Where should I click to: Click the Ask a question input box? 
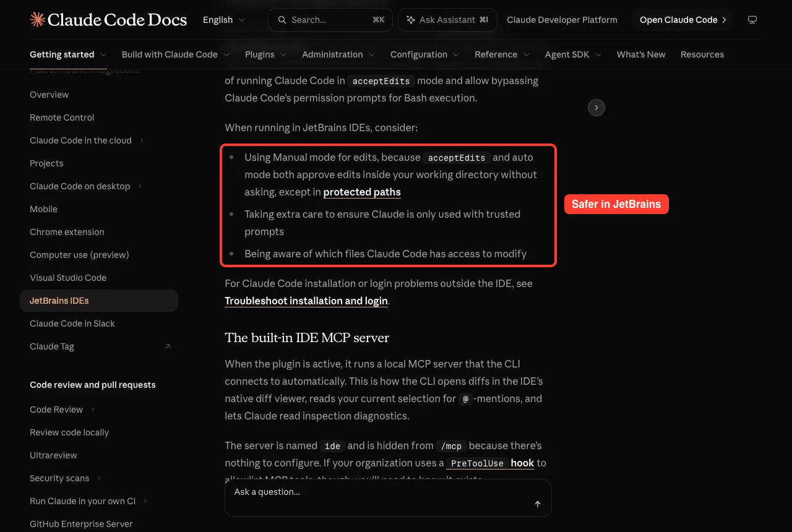tap(388, 498)
